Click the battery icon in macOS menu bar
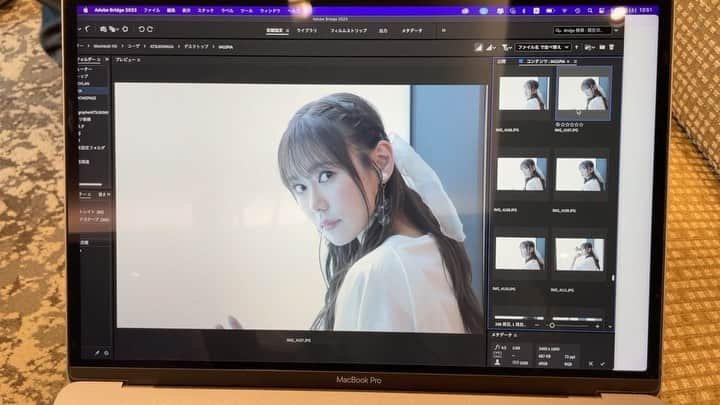 click(x=550, y=11)
